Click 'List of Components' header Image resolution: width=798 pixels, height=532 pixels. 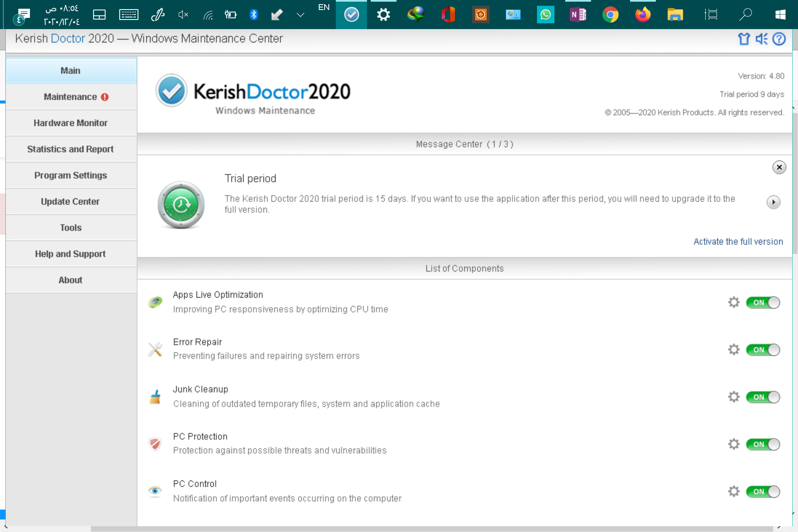tap(465, 268)
